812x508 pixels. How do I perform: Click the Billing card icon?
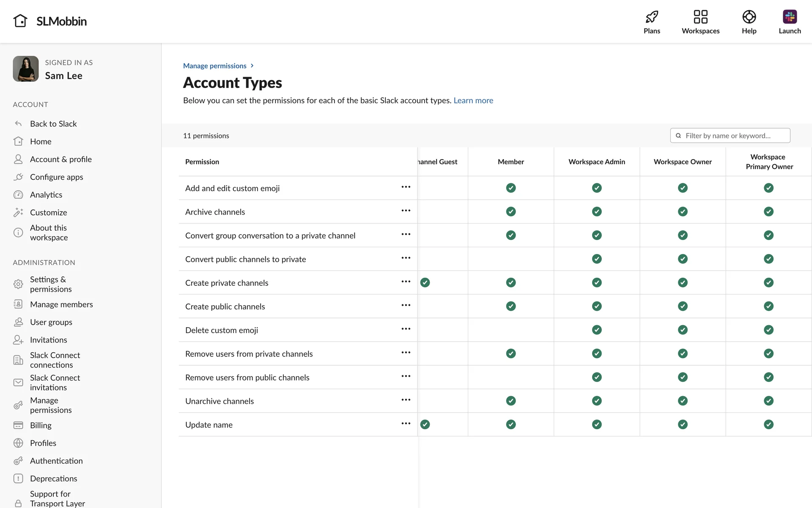[18, 425]
